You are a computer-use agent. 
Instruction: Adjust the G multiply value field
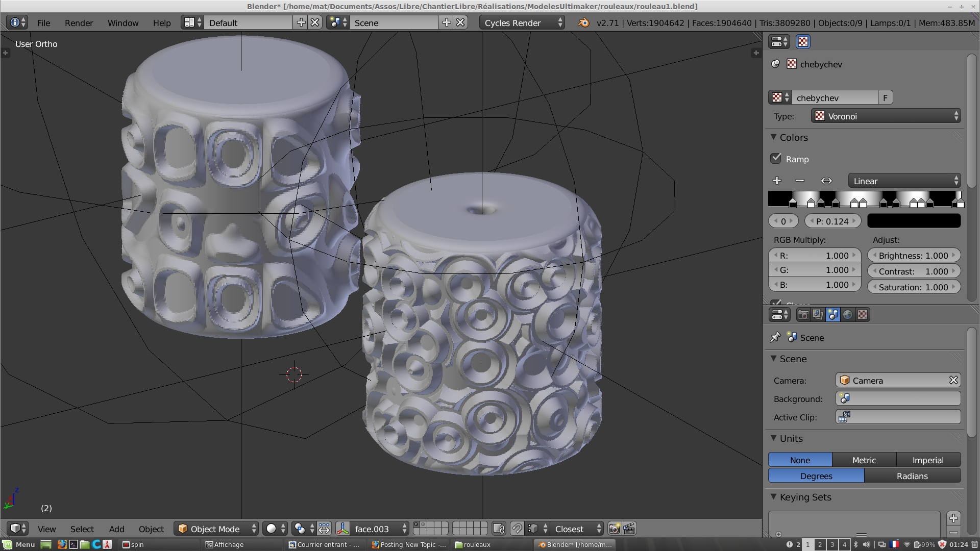point(815,270)
